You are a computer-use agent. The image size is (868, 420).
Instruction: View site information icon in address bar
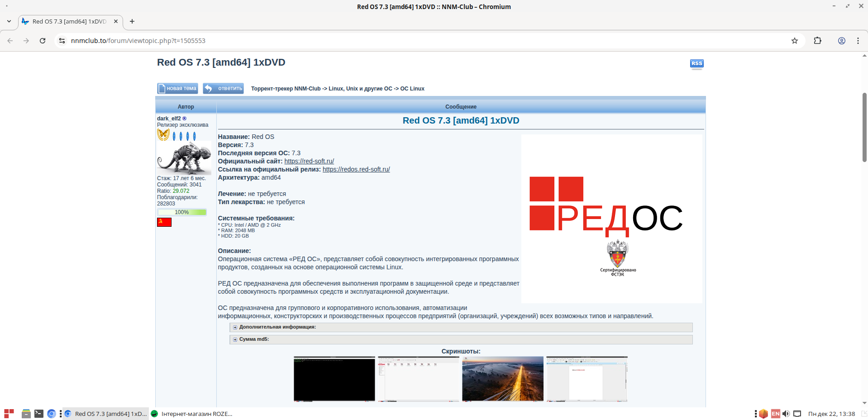click(62, 41)
